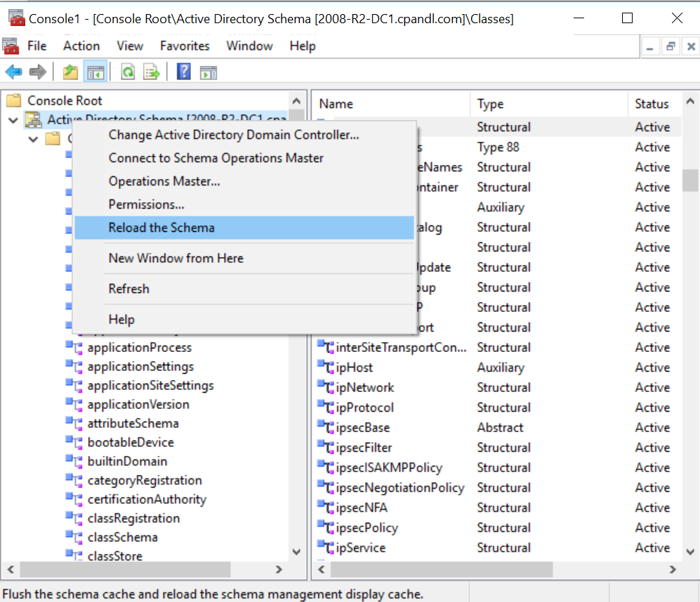Click the right pane vertical scrollbar thumb

[x=690, y=180]
